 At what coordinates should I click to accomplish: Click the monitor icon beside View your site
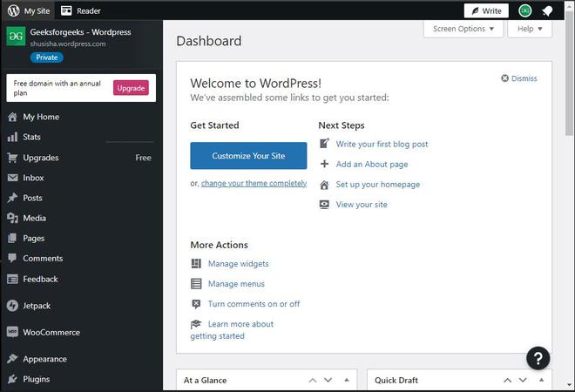coord(324,205)
